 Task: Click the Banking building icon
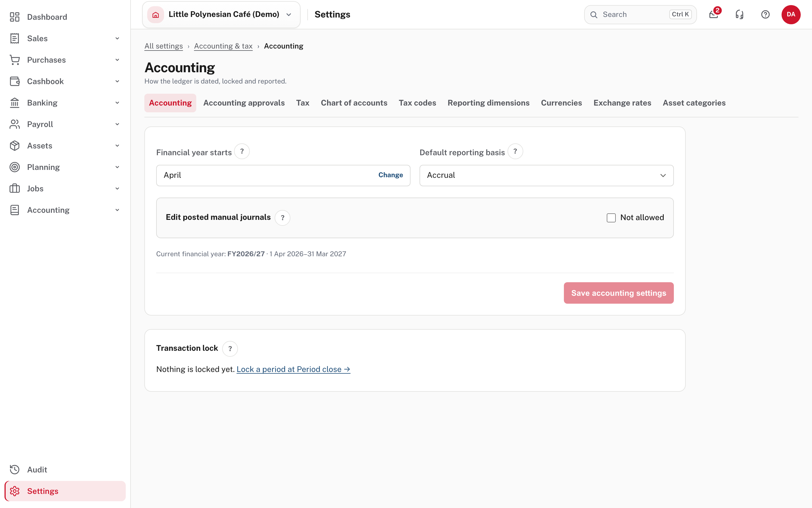point(14,103)
